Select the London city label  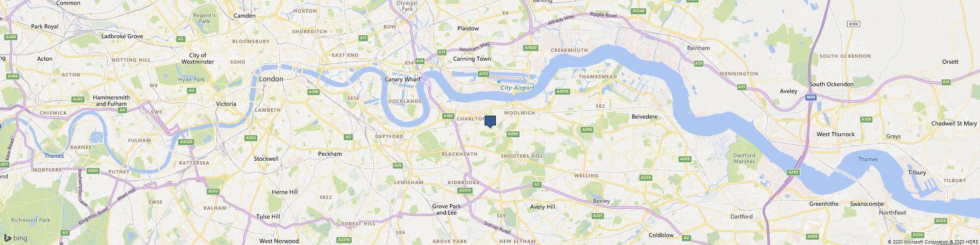click(271, 79)
